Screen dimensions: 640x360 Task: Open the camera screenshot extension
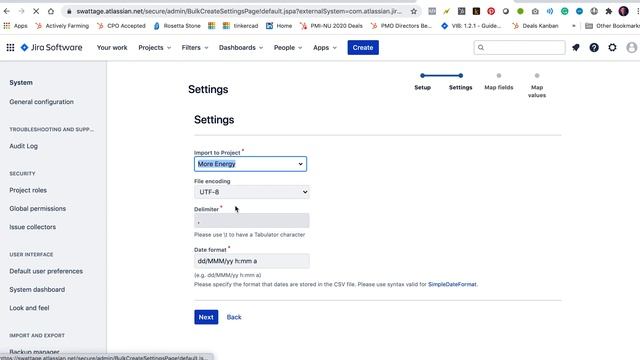click(535, 11)
